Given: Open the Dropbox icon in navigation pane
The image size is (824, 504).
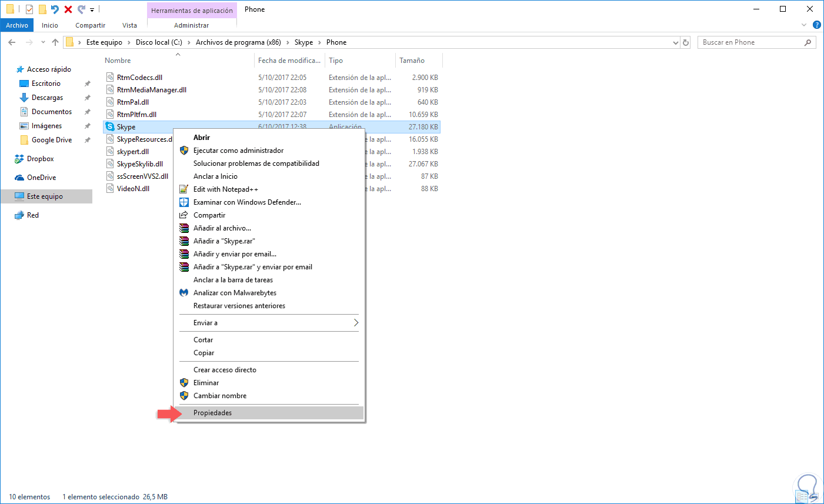Looking at the screenshot, I should 19,159.
